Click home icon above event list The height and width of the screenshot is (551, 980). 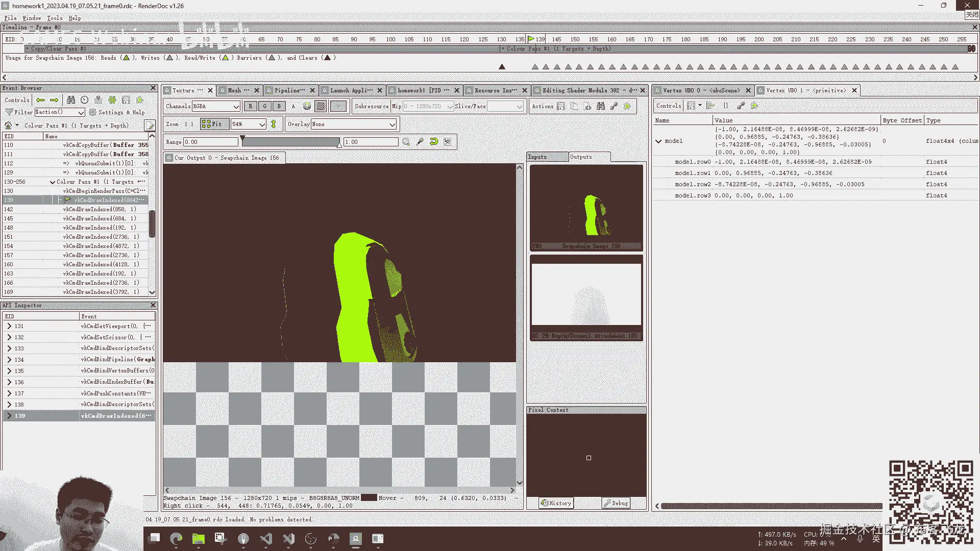tap(8, 126)
